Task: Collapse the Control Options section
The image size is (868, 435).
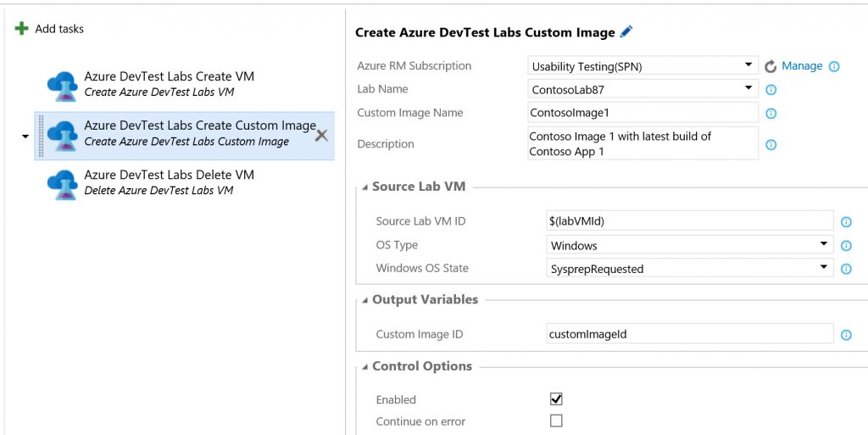Action: 364,367
